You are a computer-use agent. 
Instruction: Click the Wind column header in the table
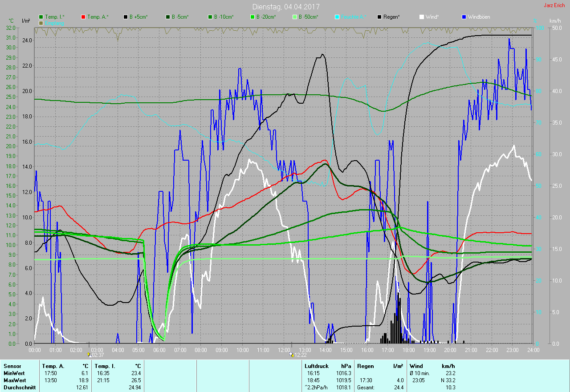click(416, 366)
